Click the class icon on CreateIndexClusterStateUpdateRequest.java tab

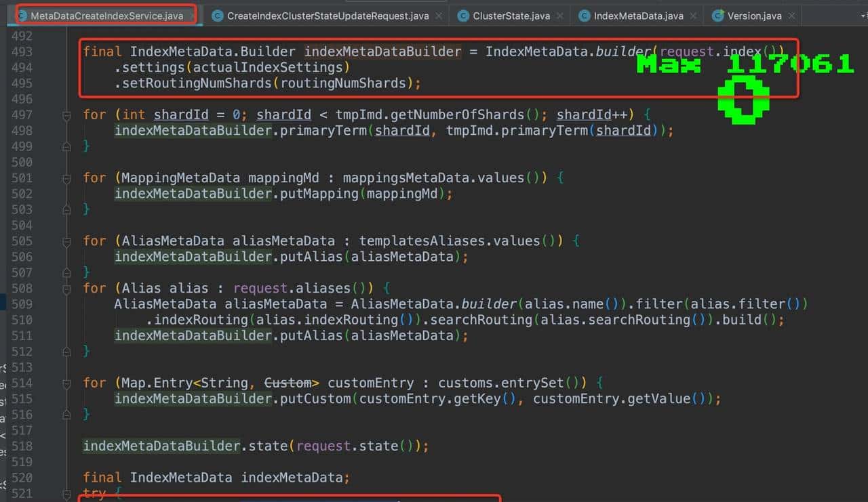click(x=218, y=16)
